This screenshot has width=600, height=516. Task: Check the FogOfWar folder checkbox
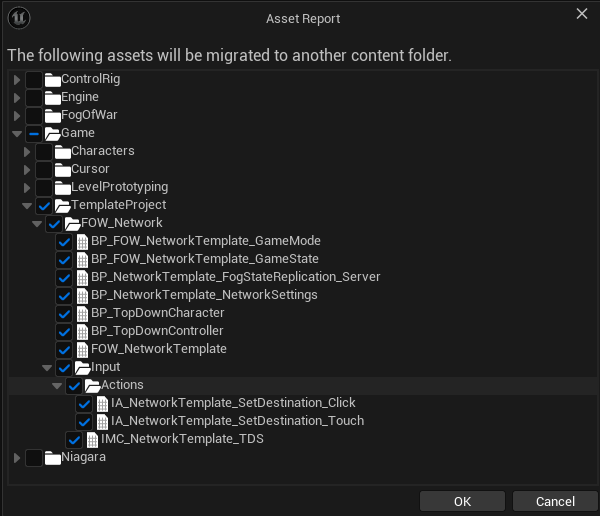pyautogui.click(x=34, y=116)
